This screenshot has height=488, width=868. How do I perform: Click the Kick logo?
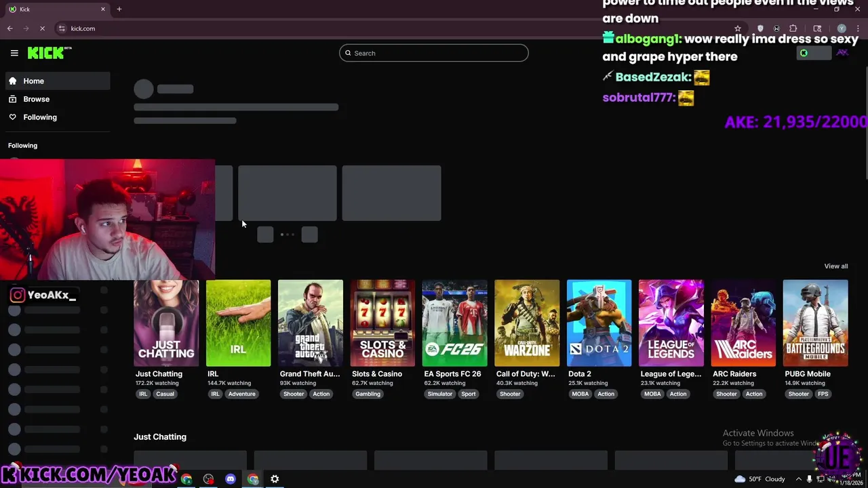[49, 53]
